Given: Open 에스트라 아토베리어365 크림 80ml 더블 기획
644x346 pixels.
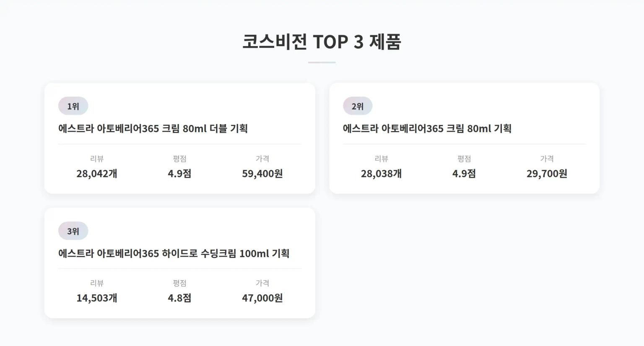Looking at the screenshot, I should click(x=153, y=129).
